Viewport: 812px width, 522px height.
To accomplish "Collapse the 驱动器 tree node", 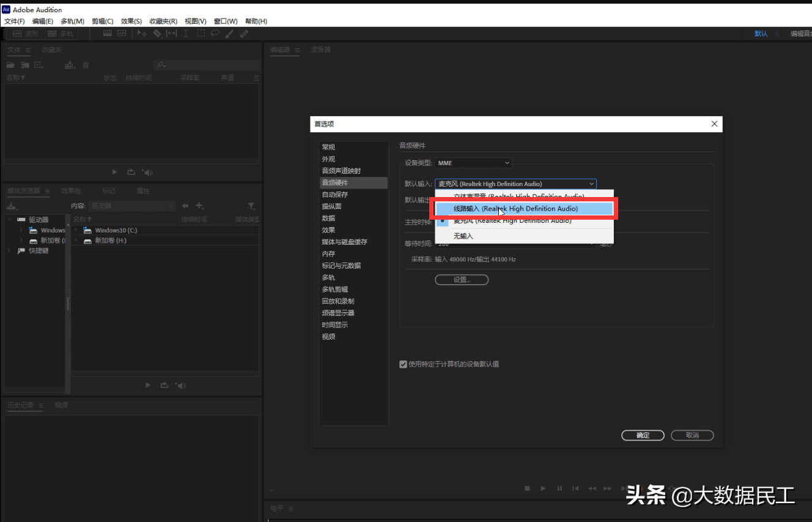I will coord(10,220).
